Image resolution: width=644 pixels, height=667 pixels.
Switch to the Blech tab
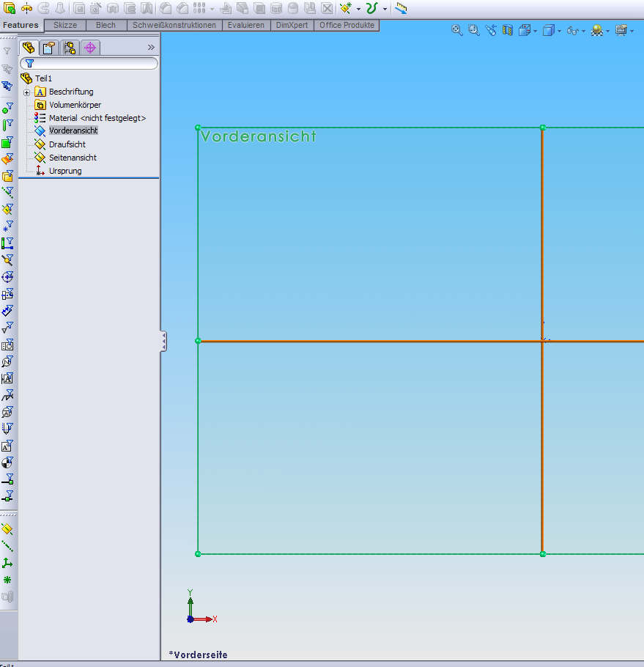point(106,25)
